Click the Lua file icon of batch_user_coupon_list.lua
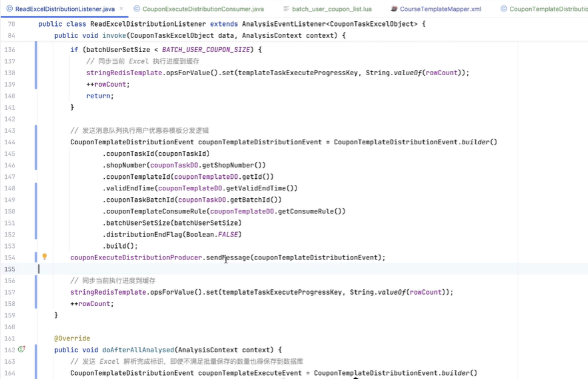The width and height of the screenshot is (588, 379). (286, 9)
